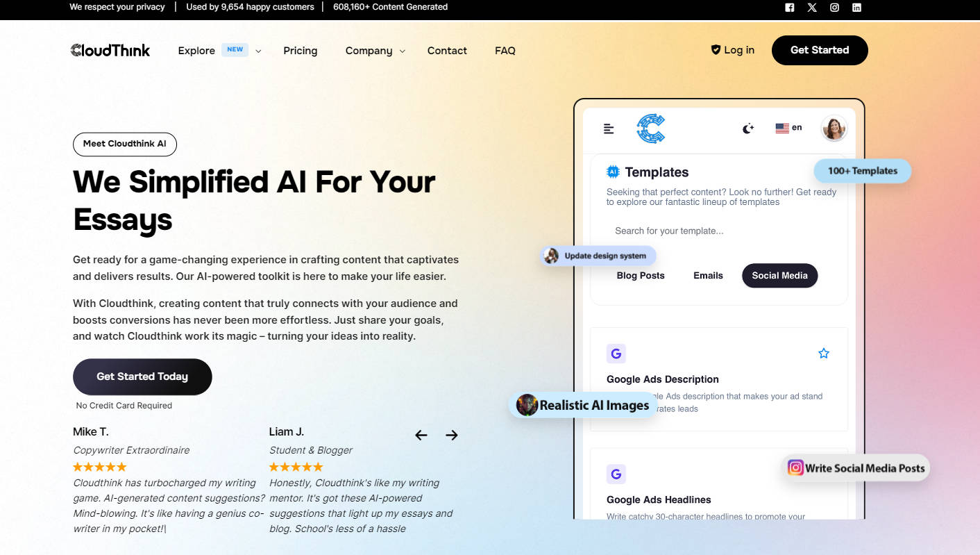The image size is (980, 555).
Task: Click the shield icon beside Log in
Action: pyautogui.click(x=716, y=50)
